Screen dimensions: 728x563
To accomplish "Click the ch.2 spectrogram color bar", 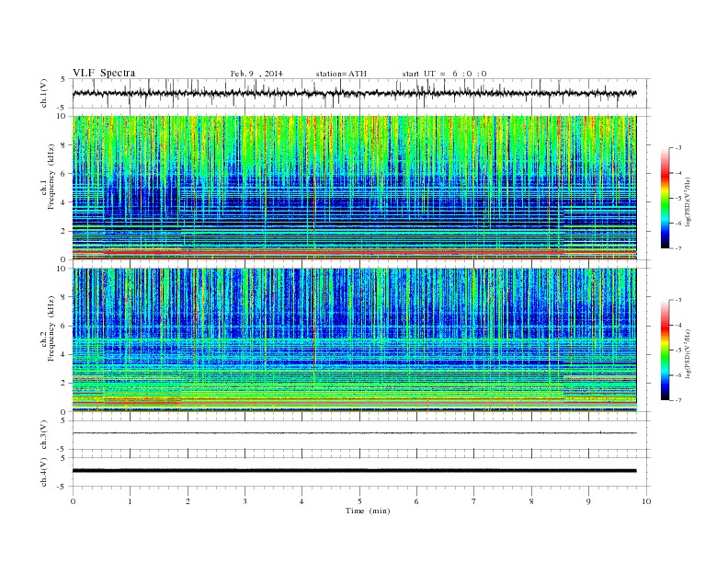I will (665, 350).
